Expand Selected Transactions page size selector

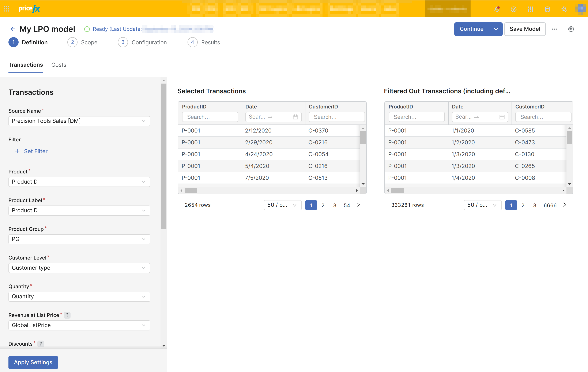[x=282, y=205]
